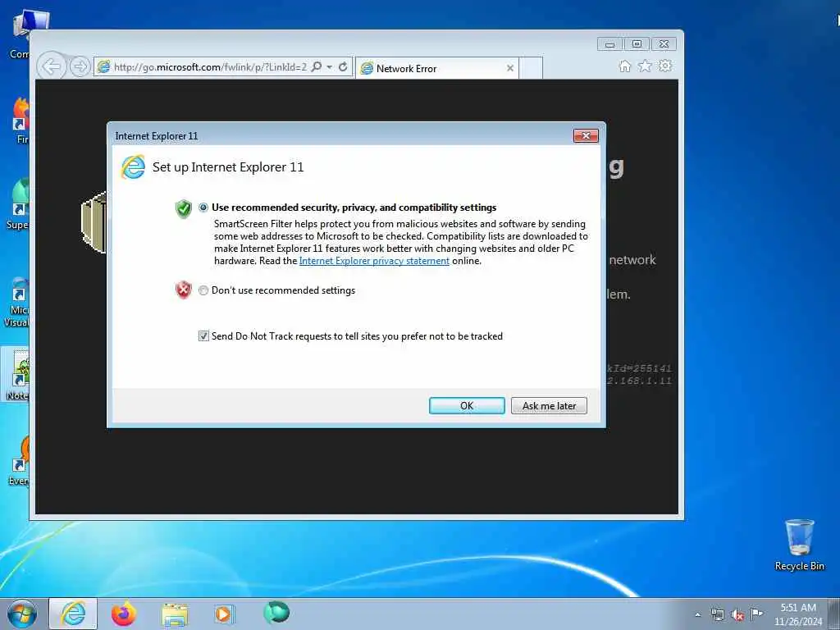Viewport: 840px width, 630px height.
Task: Open the IE Home page icon
Action: (624, 66)
